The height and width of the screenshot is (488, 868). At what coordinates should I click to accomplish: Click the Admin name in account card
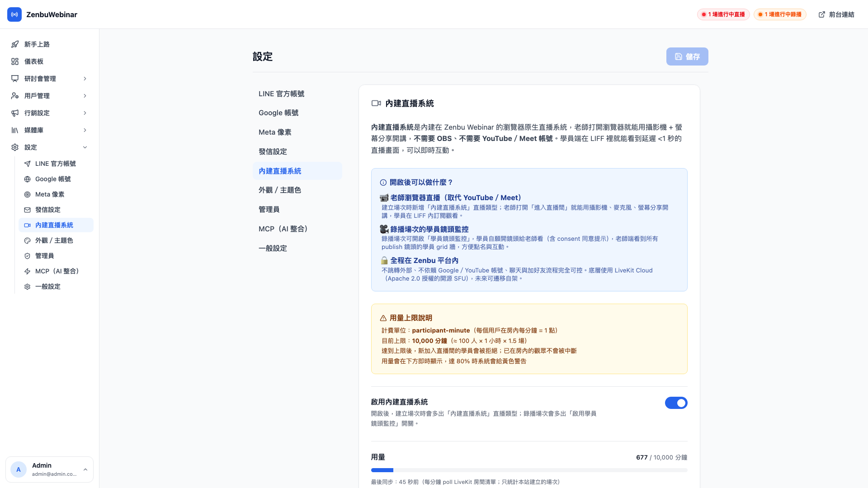42,465
